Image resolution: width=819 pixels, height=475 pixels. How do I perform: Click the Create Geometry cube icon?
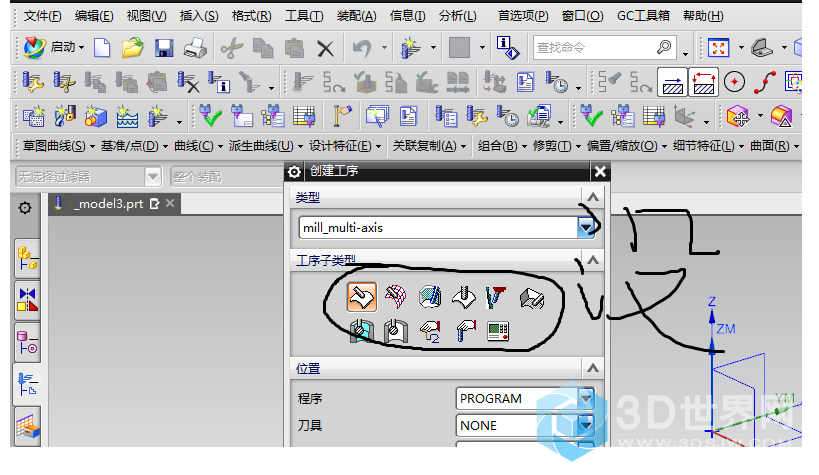click(x=96, y=117)
